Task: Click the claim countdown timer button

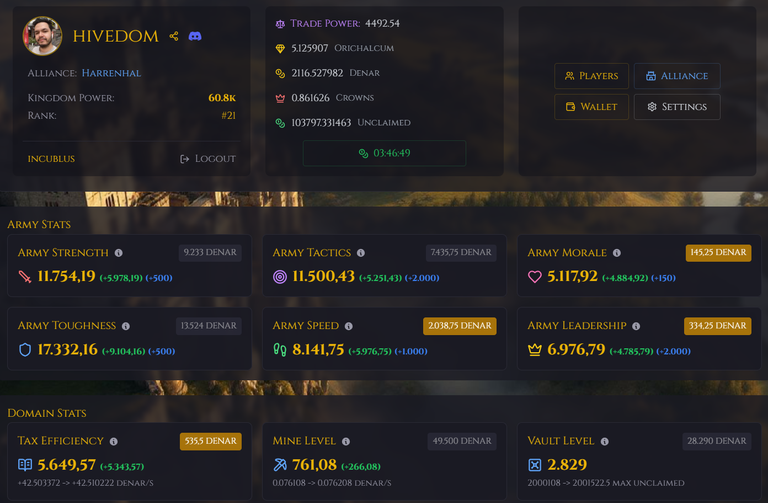Action: pyautogui.click(x=384, y=153)
